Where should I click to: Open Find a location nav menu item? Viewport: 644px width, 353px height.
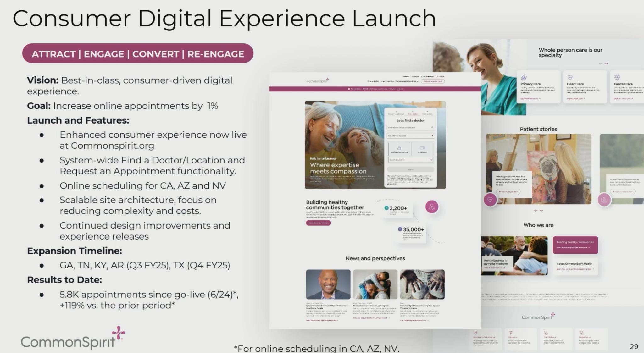387,81
